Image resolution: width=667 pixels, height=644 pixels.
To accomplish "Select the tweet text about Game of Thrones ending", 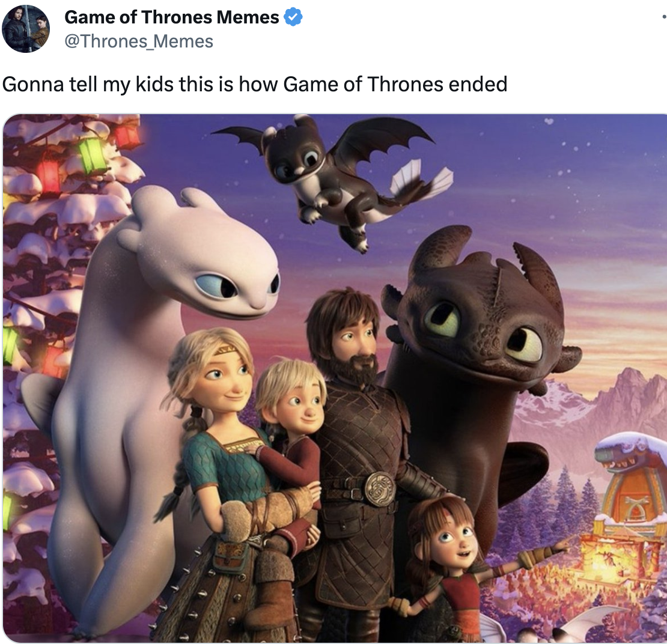I will [x=254, y=84].
